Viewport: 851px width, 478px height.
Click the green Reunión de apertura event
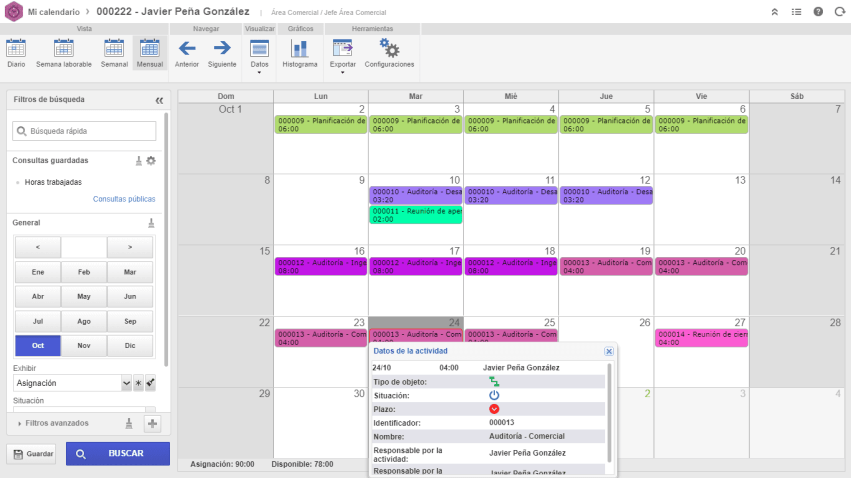(415, 216)
